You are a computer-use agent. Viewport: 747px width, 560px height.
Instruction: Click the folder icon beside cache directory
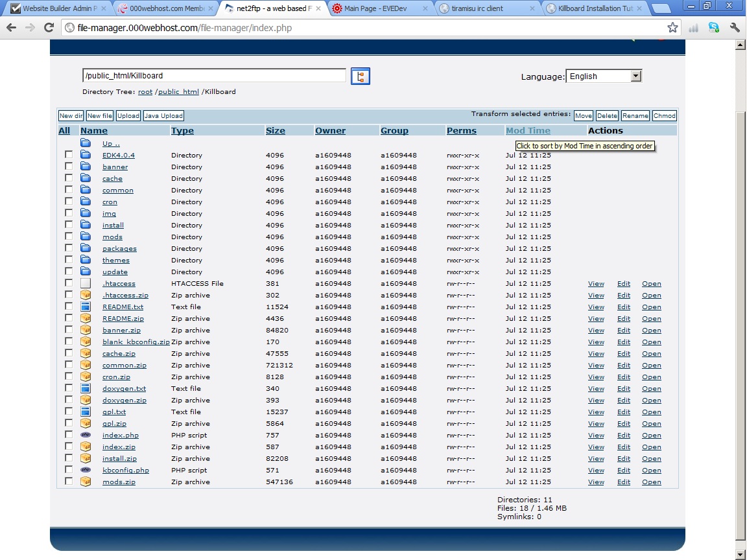pyautogui.click(x=86, y=178)
